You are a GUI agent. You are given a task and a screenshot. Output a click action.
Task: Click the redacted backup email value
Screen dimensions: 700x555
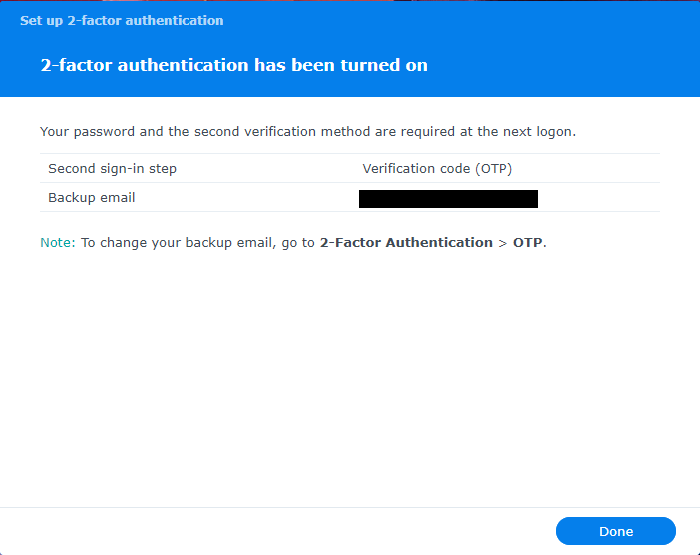(448, 198)
